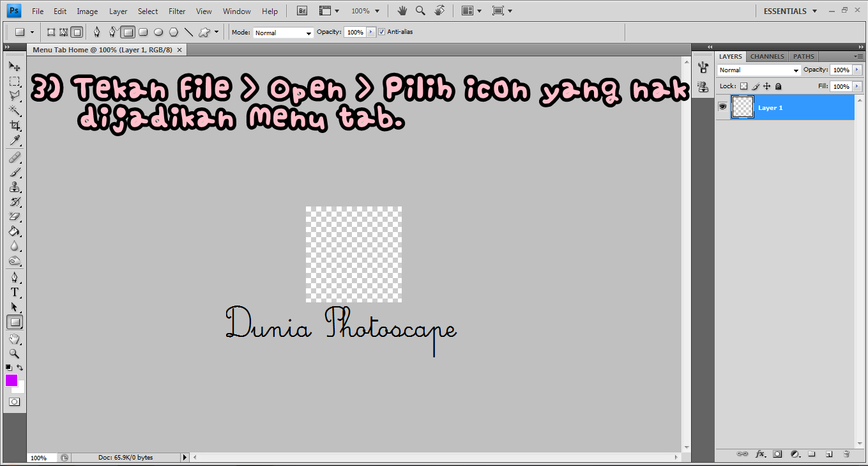Select the History Brush tool
Screen dimensions: 868x466
click(x=14, y=201)
